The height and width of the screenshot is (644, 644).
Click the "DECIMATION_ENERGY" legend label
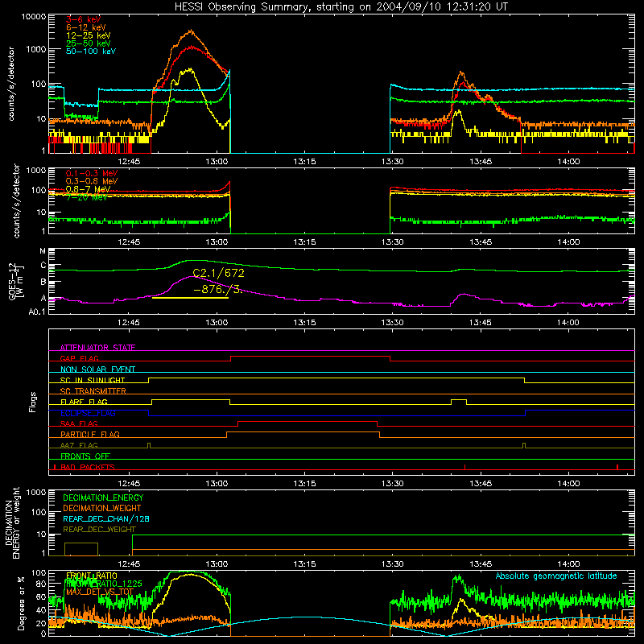tap(103, 497)
